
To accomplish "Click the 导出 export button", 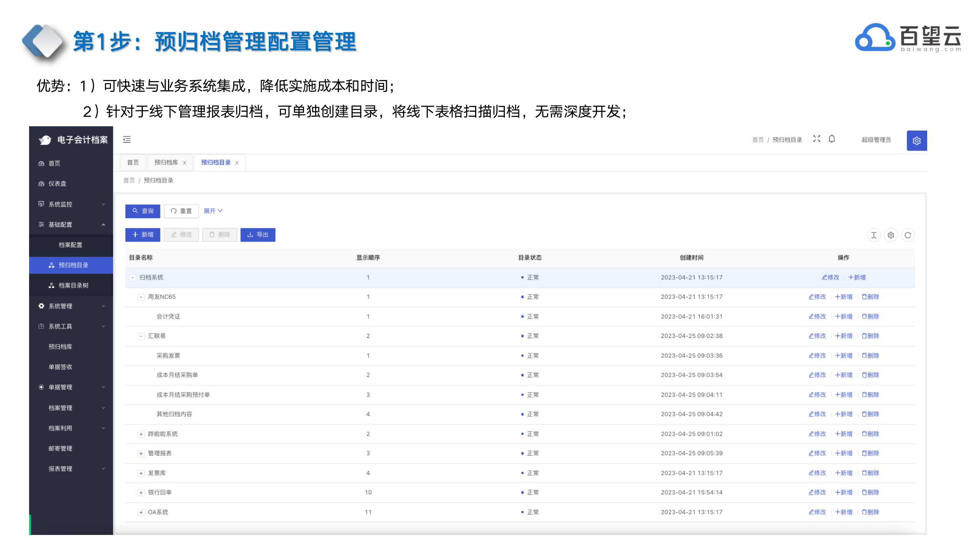I will [258, 235].
